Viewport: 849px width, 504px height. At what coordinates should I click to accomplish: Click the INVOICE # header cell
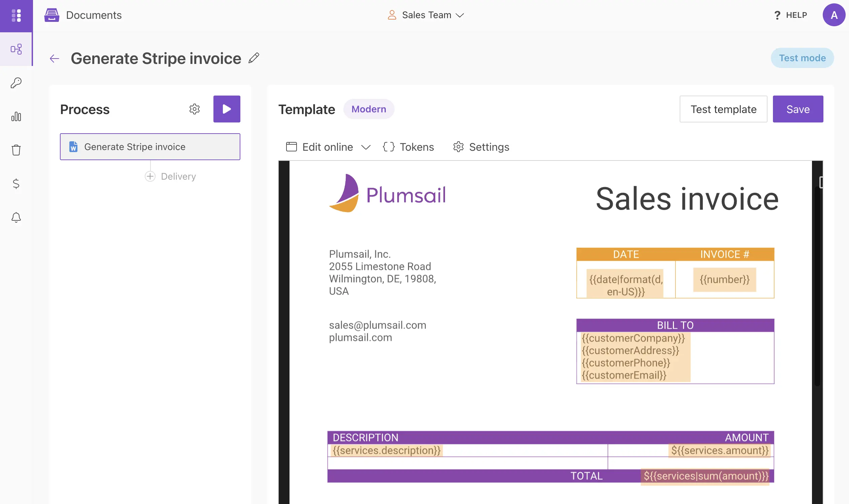(725, 254)
